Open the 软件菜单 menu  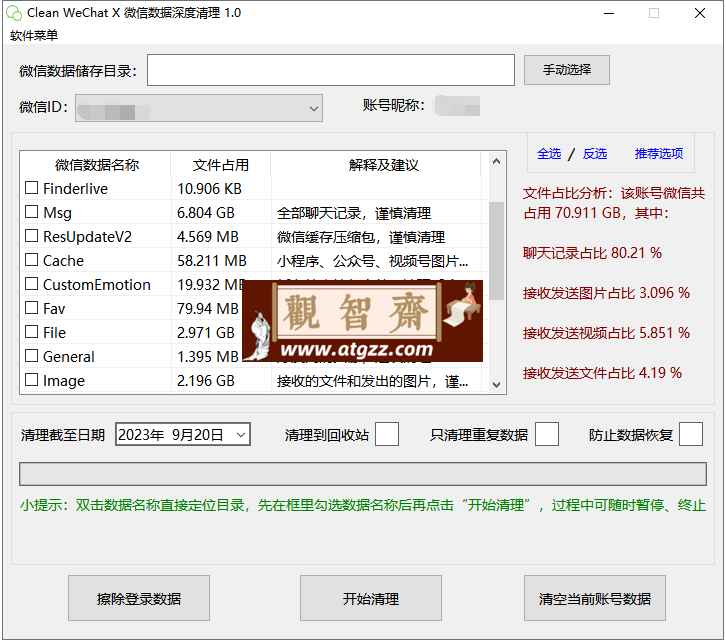(x=34, y=35)
